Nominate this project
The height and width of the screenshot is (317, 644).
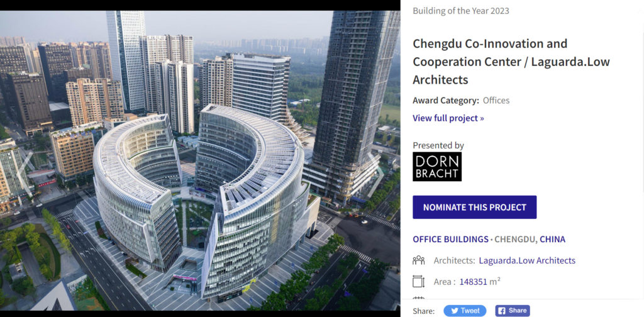point(474,207)
